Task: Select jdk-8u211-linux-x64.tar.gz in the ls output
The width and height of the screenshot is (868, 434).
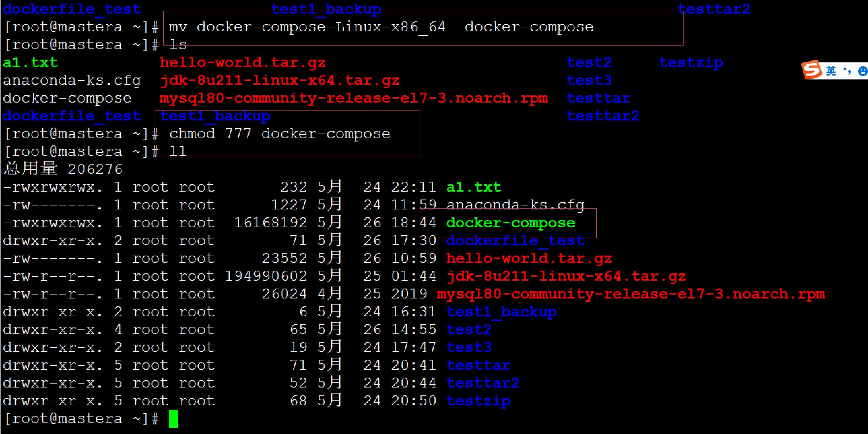Action: point(279,80)
